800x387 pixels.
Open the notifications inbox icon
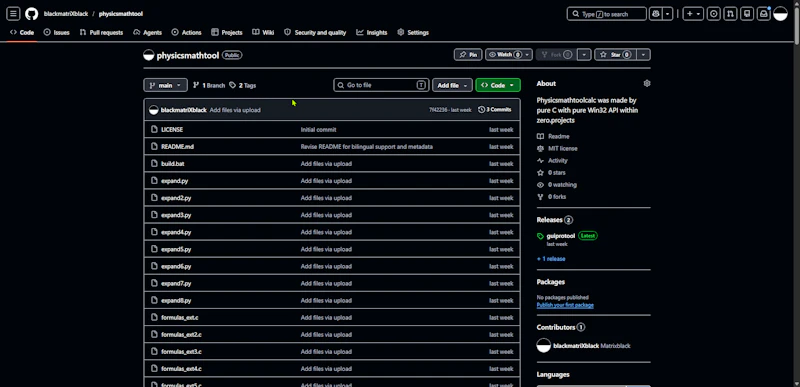(764, 14)
